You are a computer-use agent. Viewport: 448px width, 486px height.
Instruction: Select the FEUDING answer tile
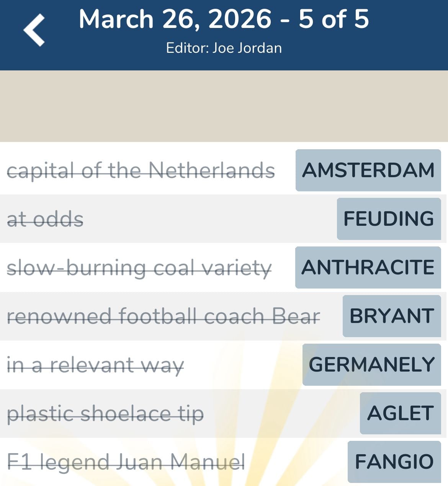point(389,219)
